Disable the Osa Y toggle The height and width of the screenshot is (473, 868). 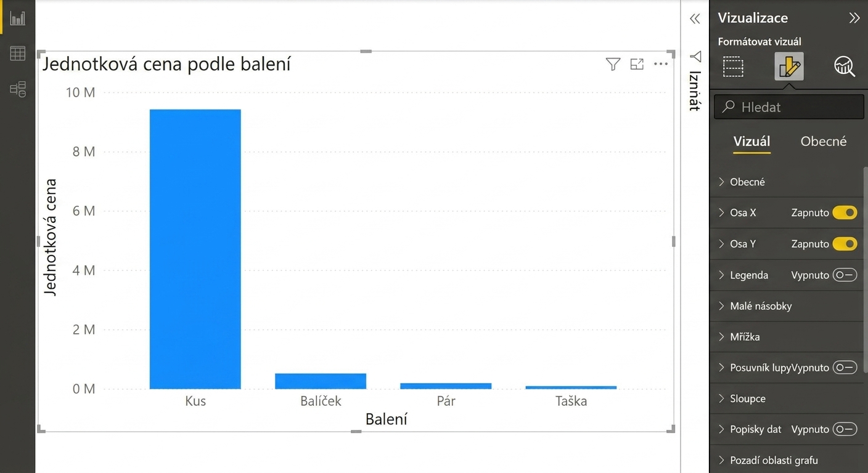845,244
